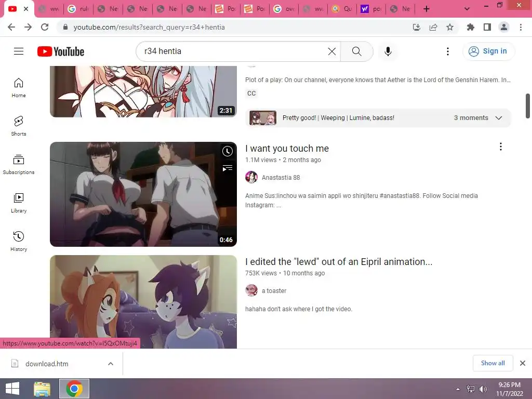This screenshot has width=532, height=399.
Task: Switch to the Yahoo tab
Action: 371,9
